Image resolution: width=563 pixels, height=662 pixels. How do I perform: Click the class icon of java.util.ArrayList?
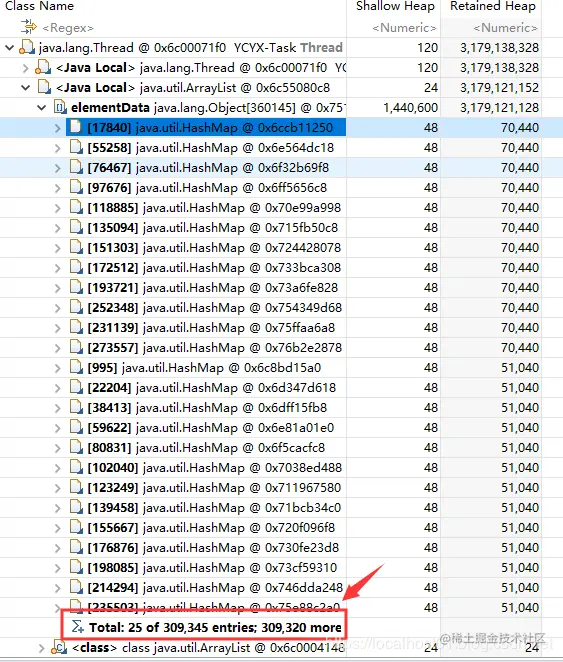pos(59,647)
